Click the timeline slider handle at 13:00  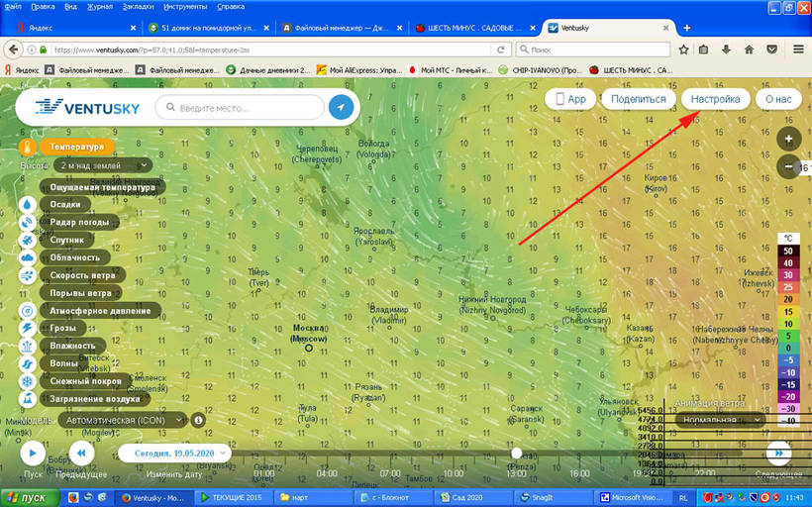[x=516, y=453]
